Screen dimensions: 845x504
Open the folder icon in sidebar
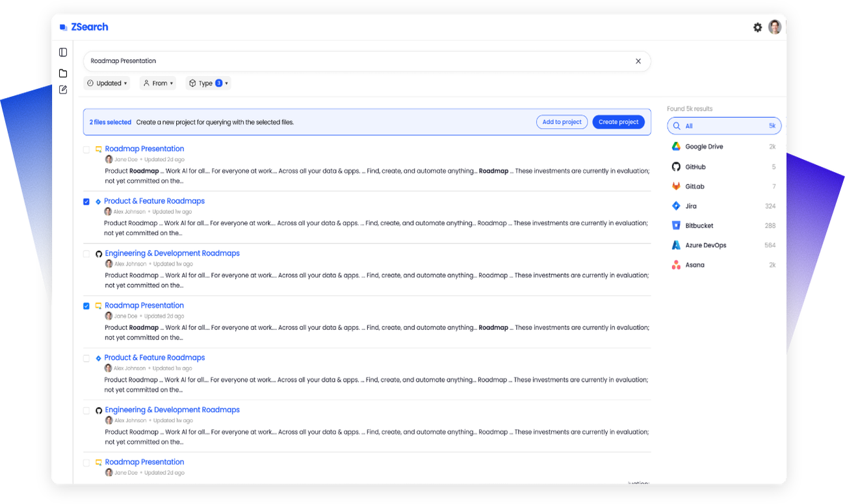click(63, 73)
